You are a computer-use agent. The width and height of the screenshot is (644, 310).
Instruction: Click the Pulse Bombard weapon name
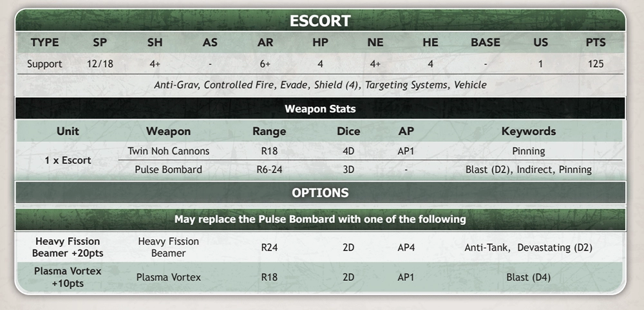pyautogui.click(x=168, y=170)
